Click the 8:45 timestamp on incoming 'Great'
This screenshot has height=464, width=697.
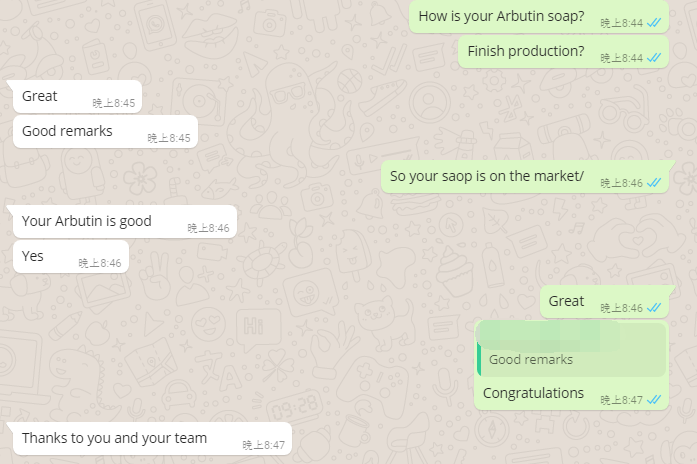click(114, 103)
